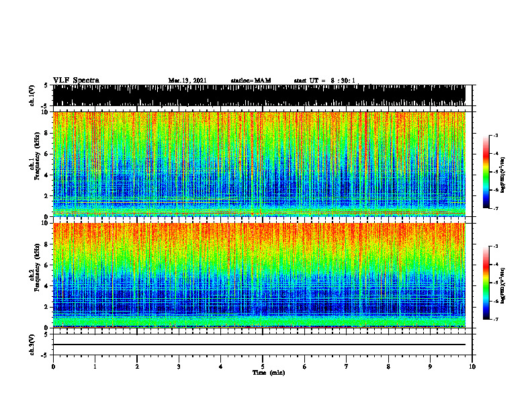Click the "station=MAM" label

point(251,81)
